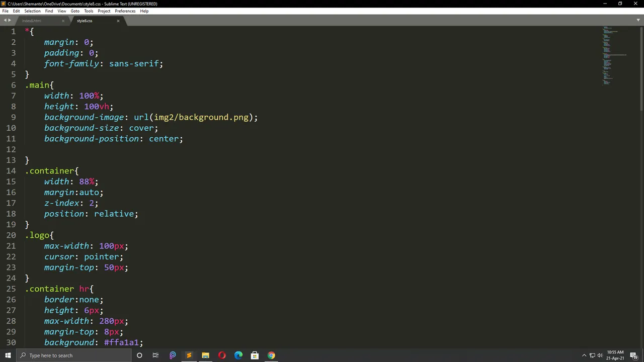The width and height of the screenshot is (644, 362).
Task: Launch Opera browser from the taskbar
Action: [x=222, y=355]
